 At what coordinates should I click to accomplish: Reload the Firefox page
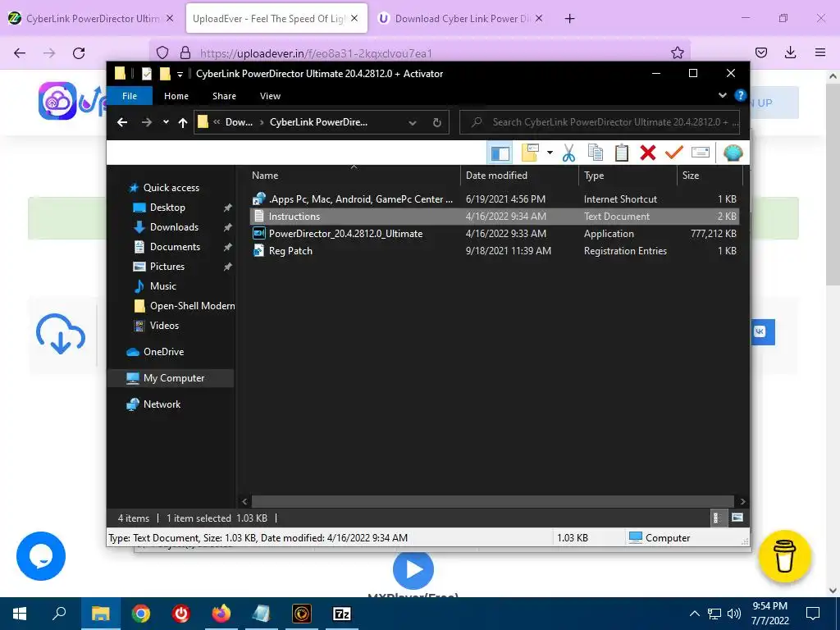(x=79, y=52)
